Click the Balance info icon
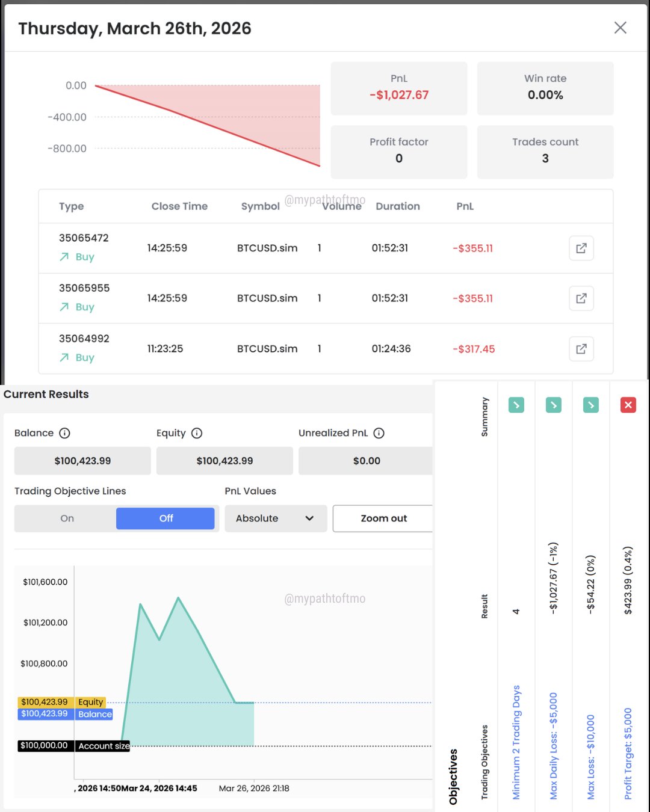Image resolution: width=650 pixels, height=812 pixels. [x=65, y=433]
